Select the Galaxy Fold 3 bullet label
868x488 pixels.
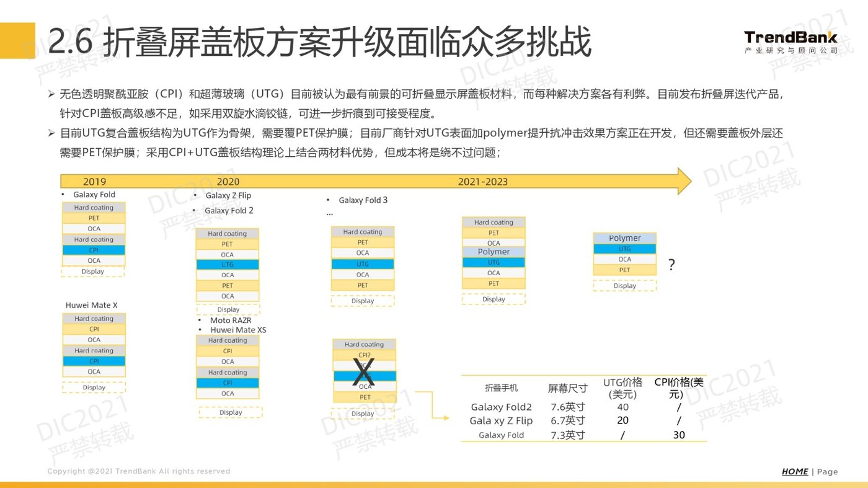tap(363, 200)
